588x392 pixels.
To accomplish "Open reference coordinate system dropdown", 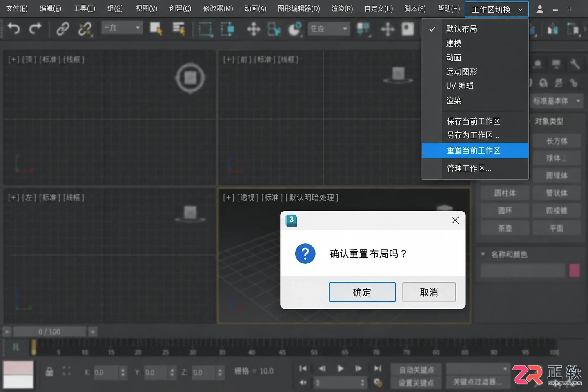I will [329, 29].
